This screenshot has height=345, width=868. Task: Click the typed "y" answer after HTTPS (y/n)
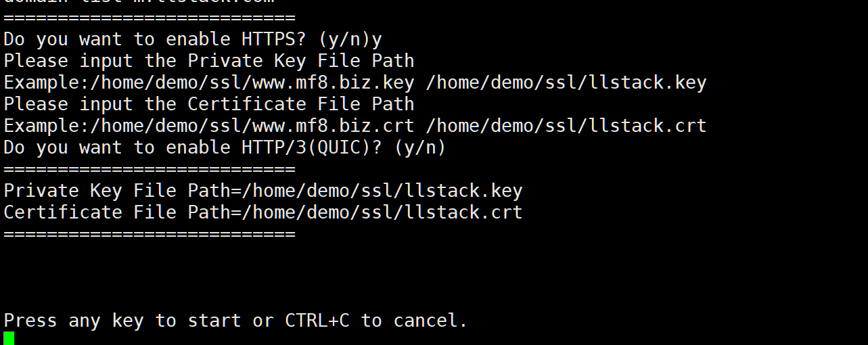tap(377, 39)
